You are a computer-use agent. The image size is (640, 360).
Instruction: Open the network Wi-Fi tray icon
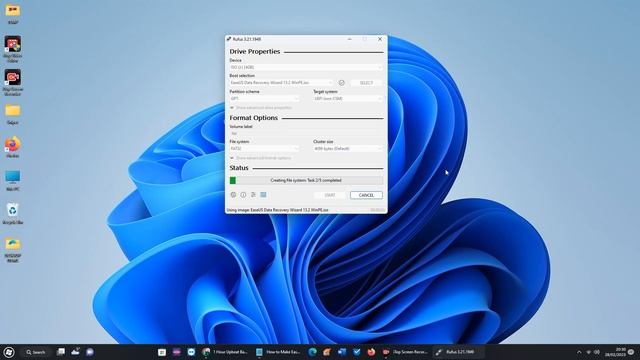click(589, 352)
